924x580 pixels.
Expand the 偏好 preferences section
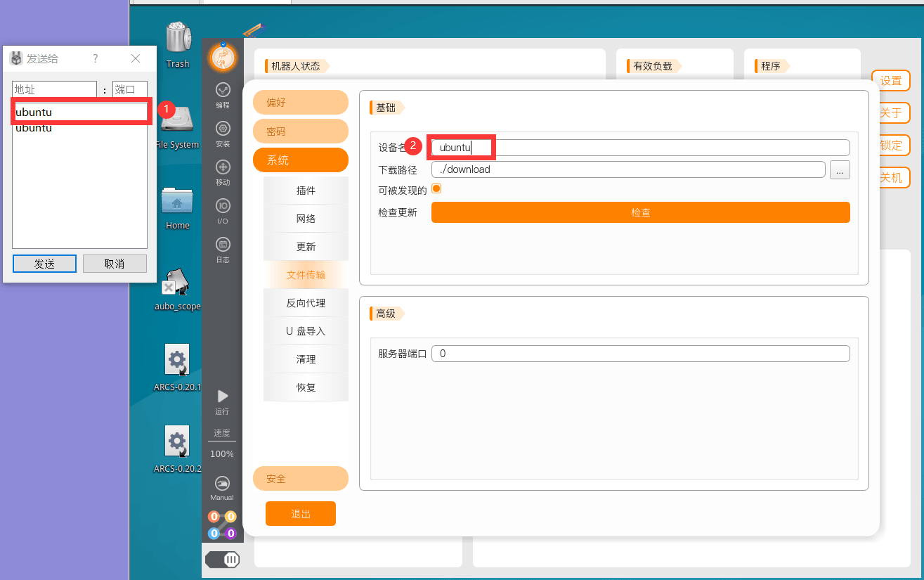click(301, 102)
